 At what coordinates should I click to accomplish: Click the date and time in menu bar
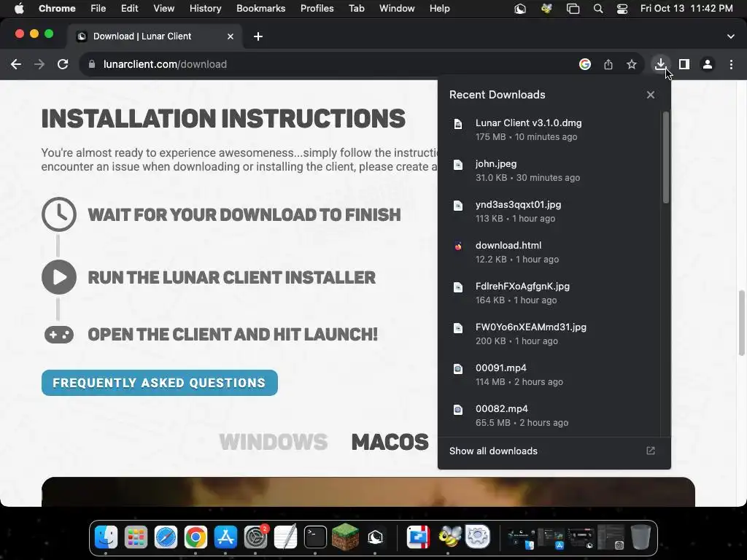point(686,9)
